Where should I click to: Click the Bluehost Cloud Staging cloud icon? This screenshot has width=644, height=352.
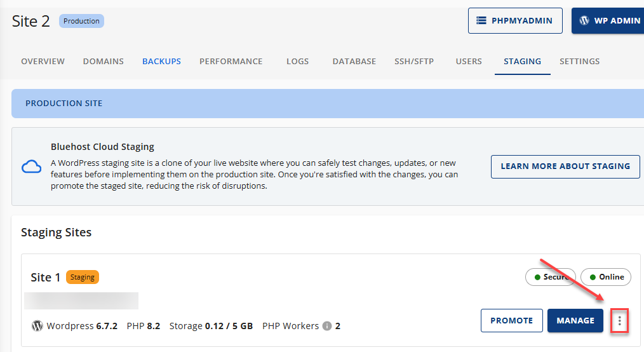point(32,166)
